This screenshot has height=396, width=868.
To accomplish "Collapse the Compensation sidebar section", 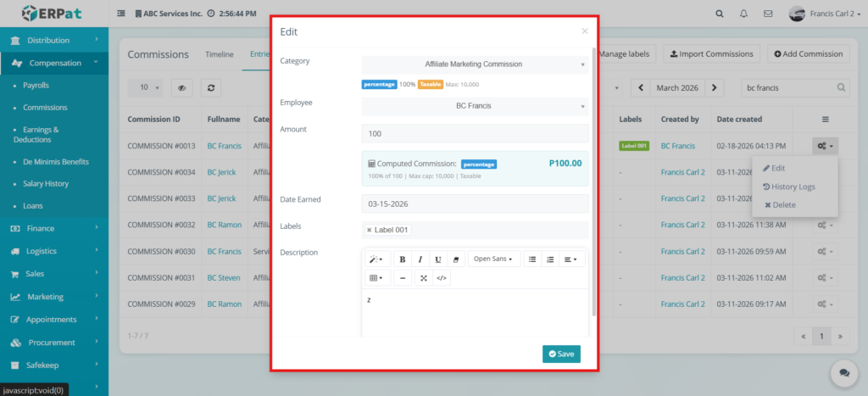I will click(x=54, y=63).
